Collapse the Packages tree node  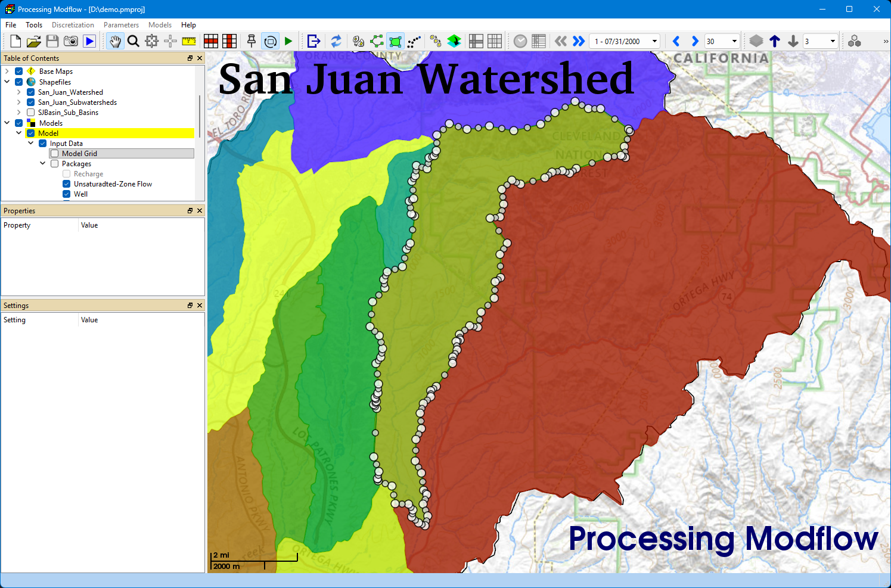tap(43, 164)
